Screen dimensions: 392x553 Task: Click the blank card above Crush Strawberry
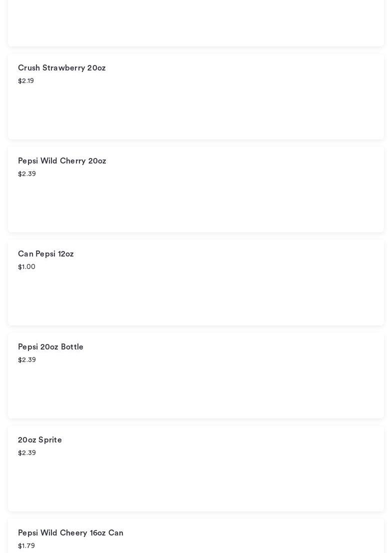(x=196, y=22)
